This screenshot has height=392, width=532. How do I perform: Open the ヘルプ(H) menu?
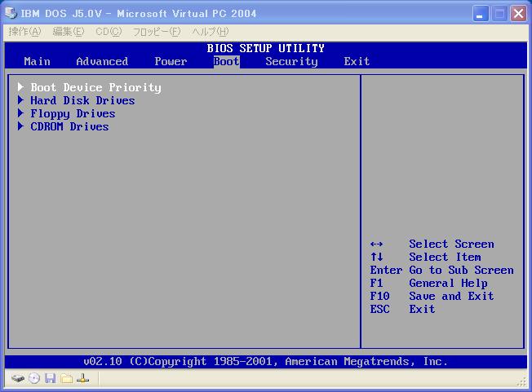point(211,32)
